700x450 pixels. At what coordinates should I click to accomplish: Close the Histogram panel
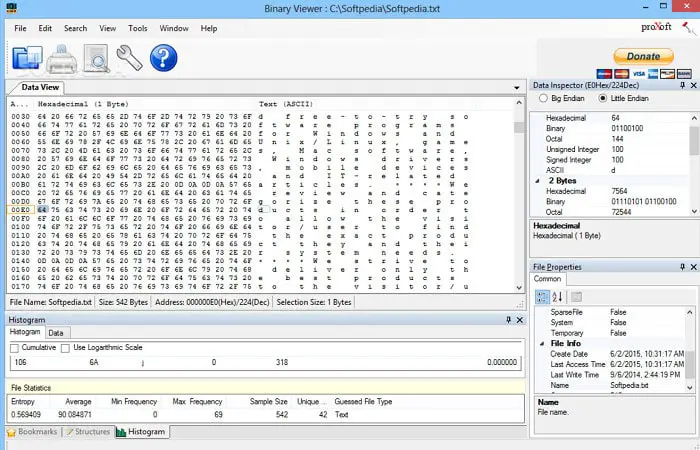point(520,320)
